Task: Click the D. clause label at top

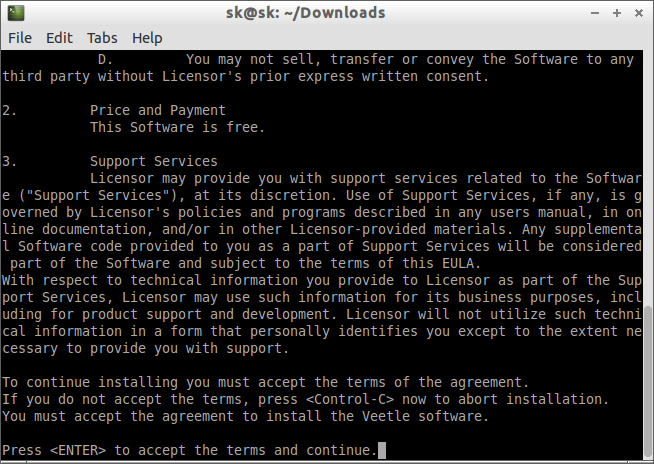Action: tap(106, 60)
